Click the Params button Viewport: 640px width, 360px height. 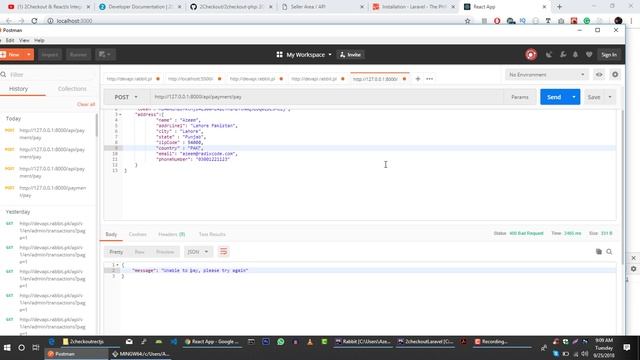pos(520,97)
